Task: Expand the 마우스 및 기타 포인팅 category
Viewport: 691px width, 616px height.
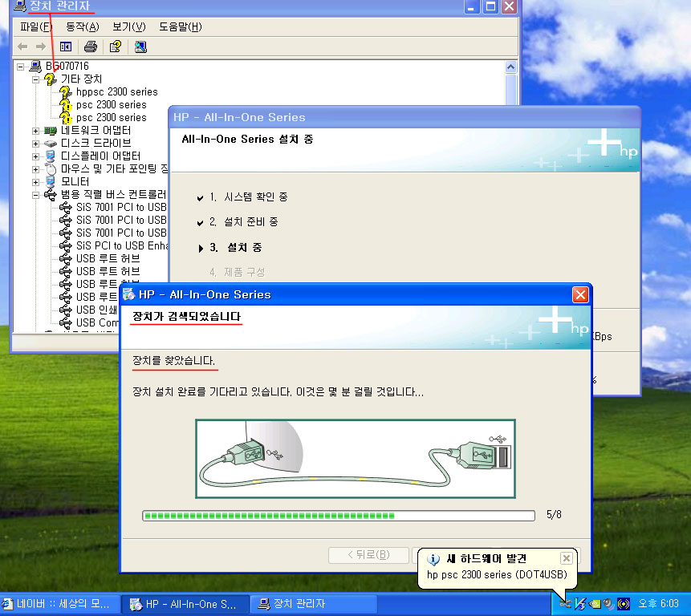Action: [x=35, y=169]
